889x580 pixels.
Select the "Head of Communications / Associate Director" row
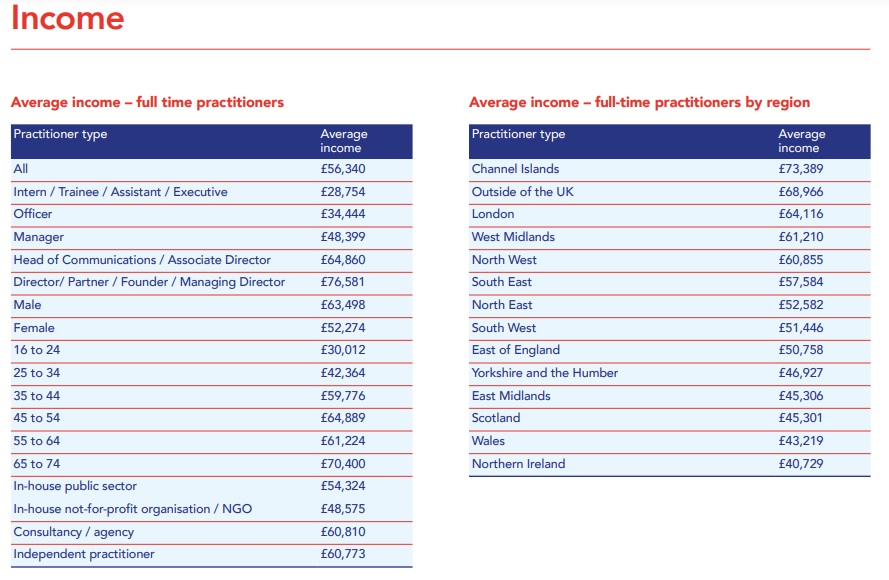pyautogui.click(x=142, y=260)
